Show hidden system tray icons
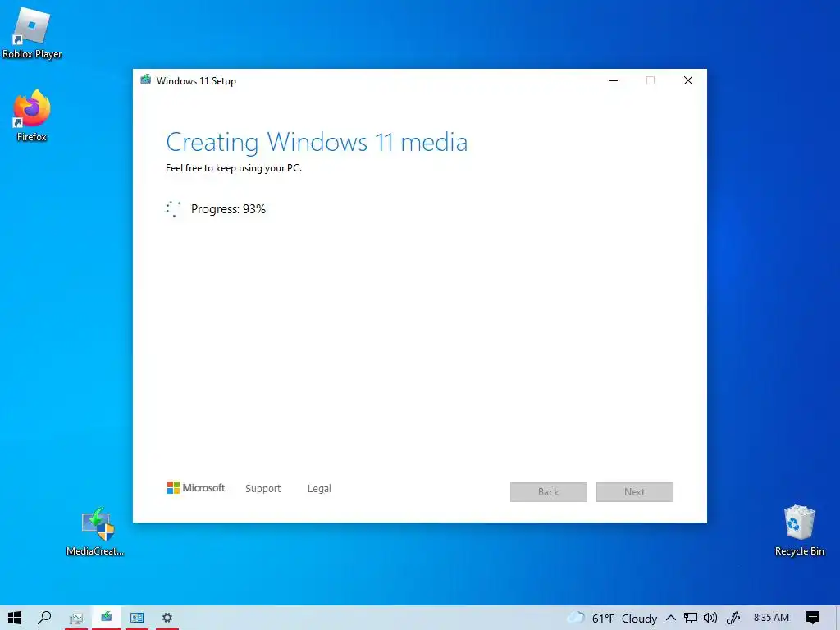Image resolution: width=840 pixels, height=630 pixels. (x=671, y=618)
